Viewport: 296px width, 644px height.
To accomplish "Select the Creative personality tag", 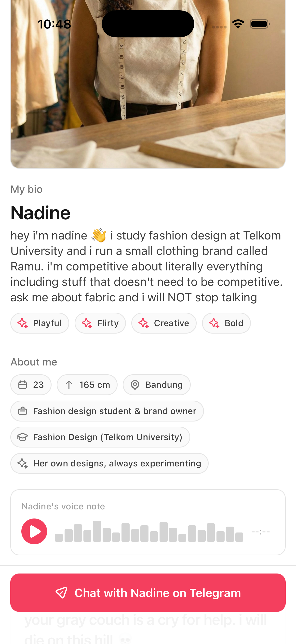I will 164,323.
